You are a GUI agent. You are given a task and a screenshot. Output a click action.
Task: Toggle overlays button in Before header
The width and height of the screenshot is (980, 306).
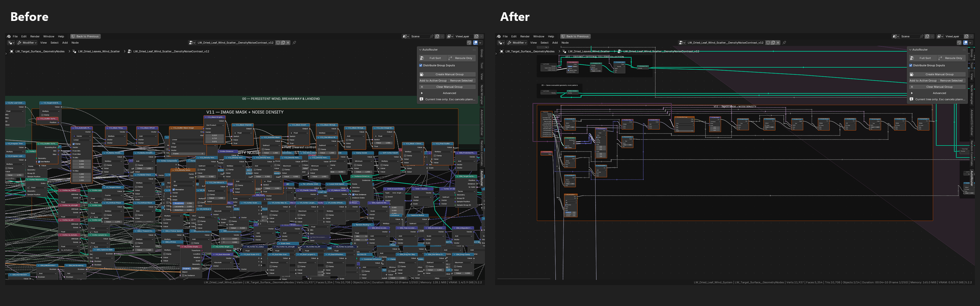pos(475,43)
